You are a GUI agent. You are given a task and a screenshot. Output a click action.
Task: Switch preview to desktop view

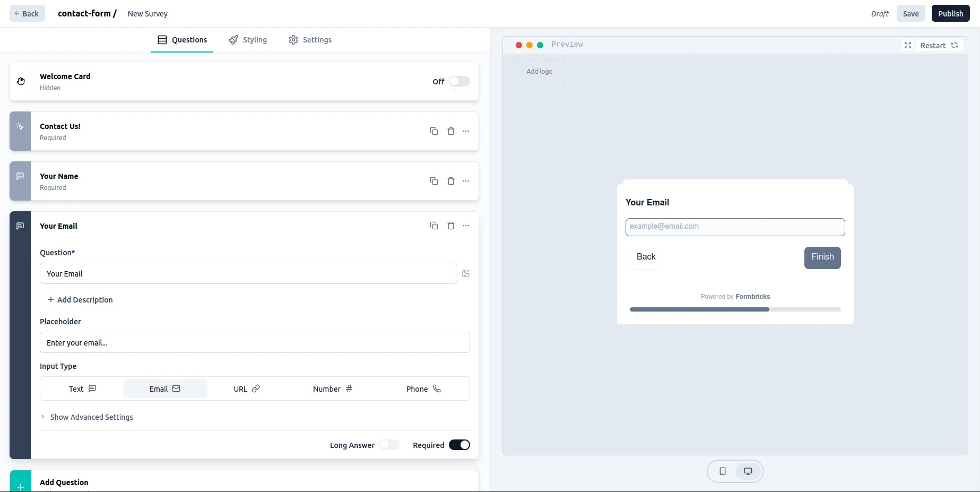point(748,471)
